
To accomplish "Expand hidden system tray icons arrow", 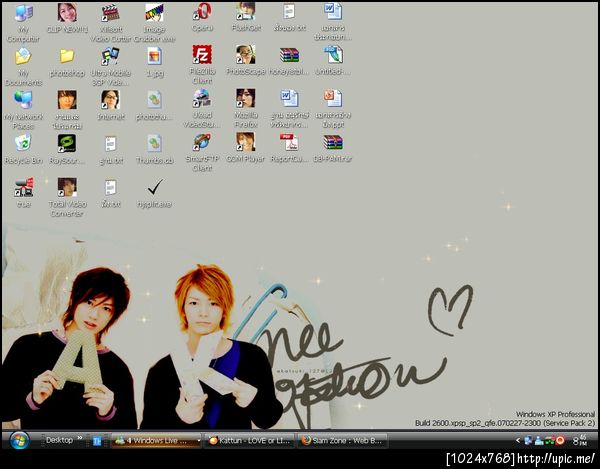I will (518, 441).
